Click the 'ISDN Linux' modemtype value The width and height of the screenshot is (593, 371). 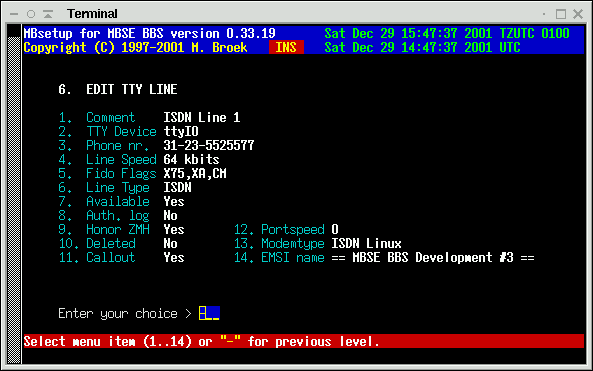[366, 243]
